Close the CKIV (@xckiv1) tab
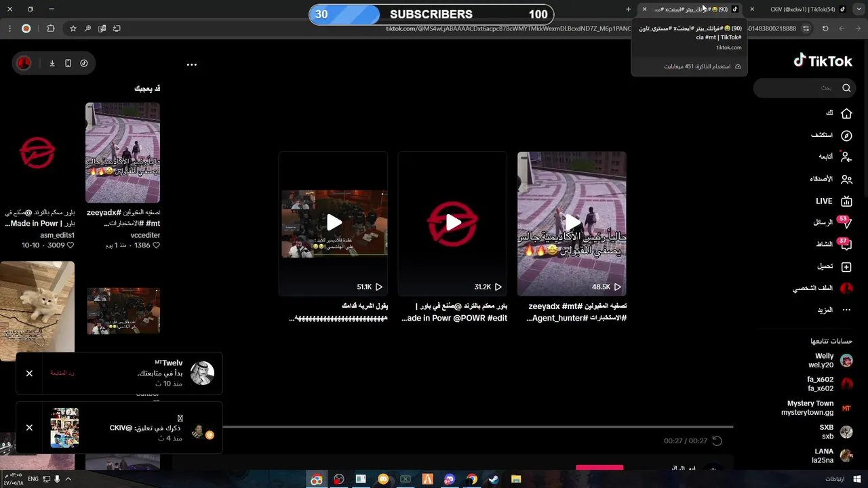 (752, 9)
